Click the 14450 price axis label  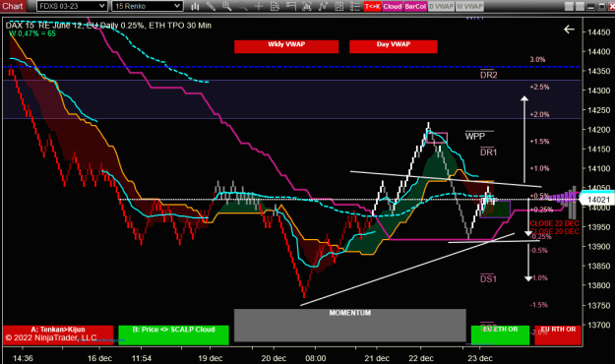pos(599,32)
